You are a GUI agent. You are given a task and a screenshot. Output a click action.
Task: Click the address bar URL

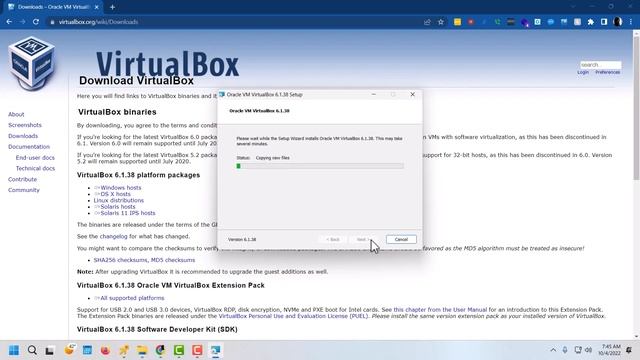(x=98, y=22)
